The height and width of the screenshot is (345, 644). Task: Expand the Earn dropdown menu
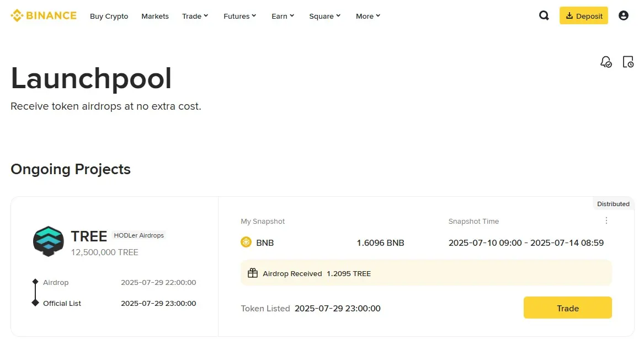click(x=283, y=16)
